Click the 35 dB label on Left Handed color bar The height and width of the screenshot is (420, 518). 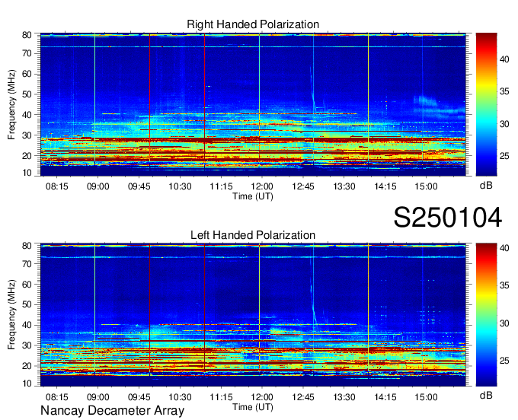504,285
